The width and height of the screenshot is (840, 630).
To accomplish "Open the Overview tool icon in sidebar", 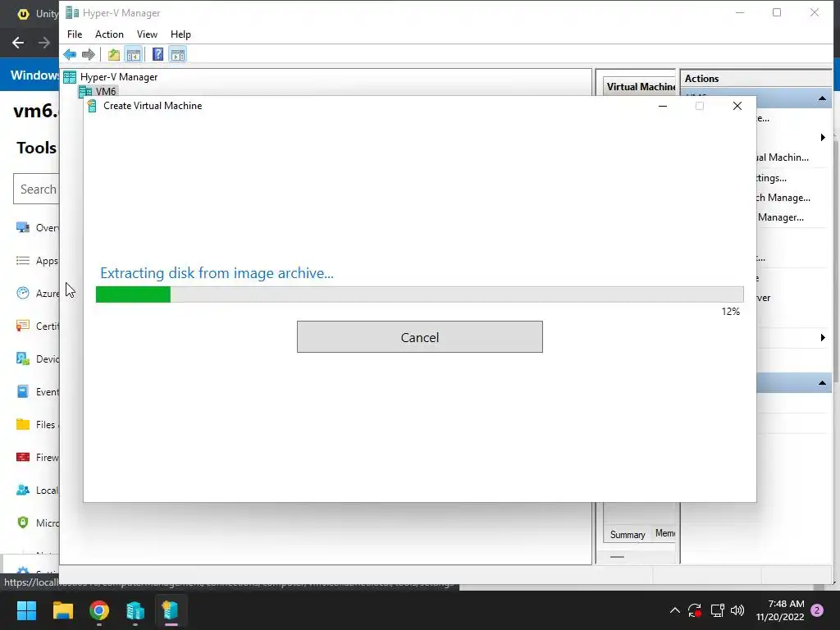I will click(x=22, y=228).
